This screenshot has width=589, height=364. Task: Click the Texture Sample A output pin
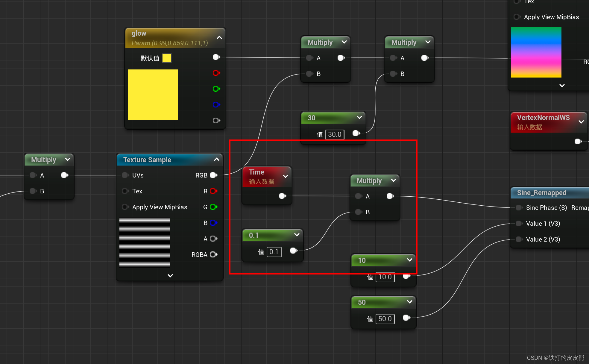[x=213, y=239]
